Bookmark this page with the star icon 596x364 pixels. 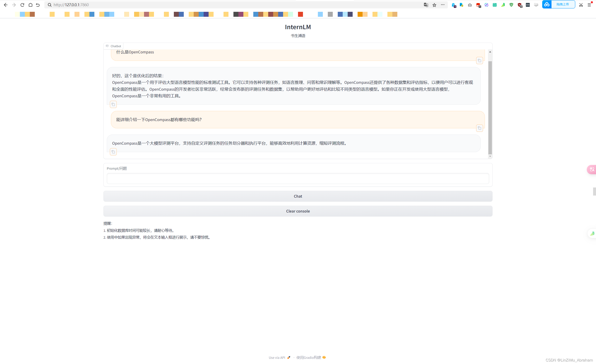pyautogui.click(x=434, y=5)
